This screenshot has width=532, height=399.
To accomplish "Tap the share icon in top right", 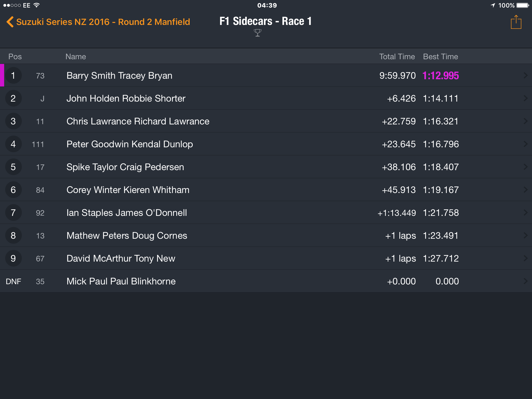I will pos(516,22).
